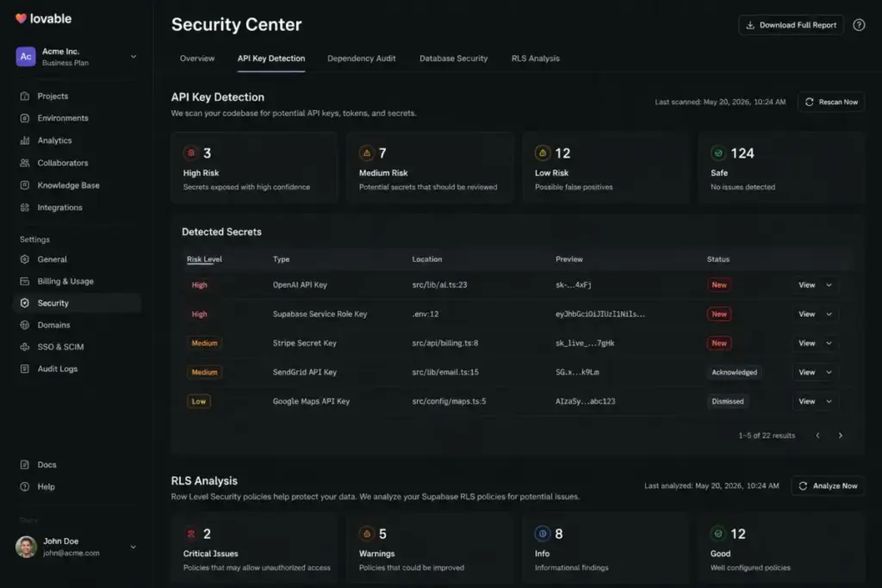Screen dimensions: 882x588
Task: Click John Doe's profile photo
Action: click(26, 547)
